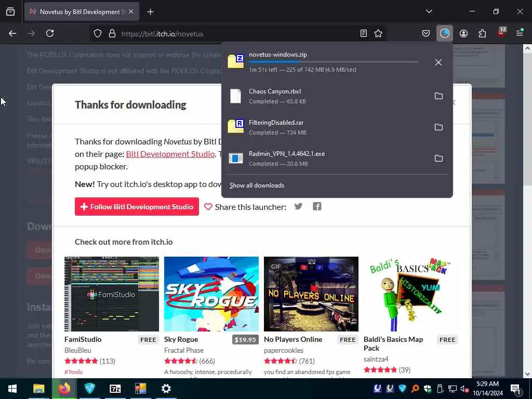Open network tray icon
This screenshot has height=399, width=532.
(x=453, y=389)
